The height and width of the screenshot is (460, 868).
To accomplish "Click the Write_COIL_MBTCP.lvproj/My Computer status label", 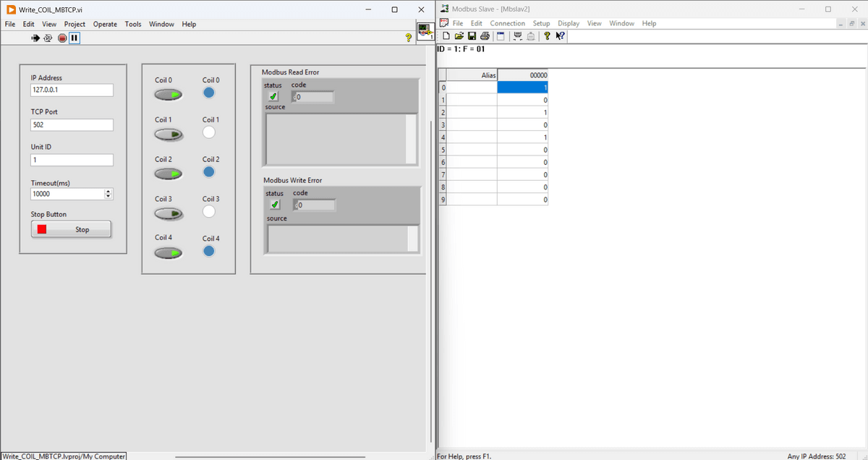I will (64, 456).
